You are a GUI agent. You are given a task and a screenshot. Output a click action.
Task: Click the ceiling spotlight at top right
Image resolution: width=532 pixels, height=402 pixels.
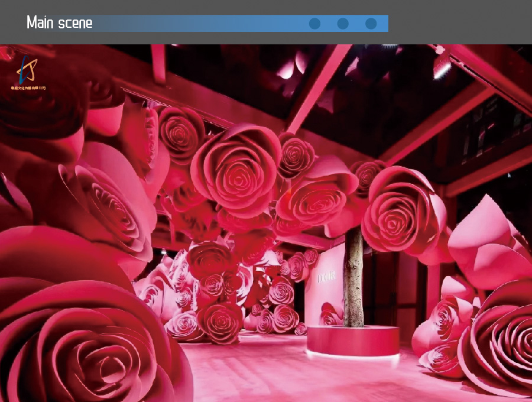pyautogui.click(x=442, y=65)
